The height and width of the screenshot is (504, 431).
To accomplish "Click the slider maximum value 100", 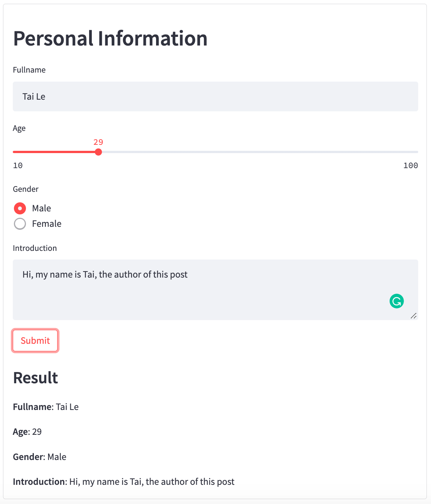I will pyautogui.click(x=411, y=165).
